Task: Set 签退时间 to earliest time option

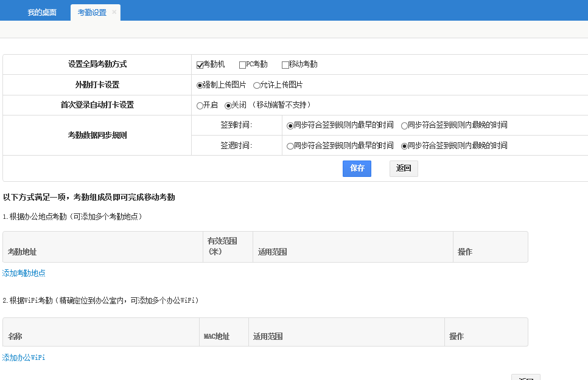Action: pos(290,146)
